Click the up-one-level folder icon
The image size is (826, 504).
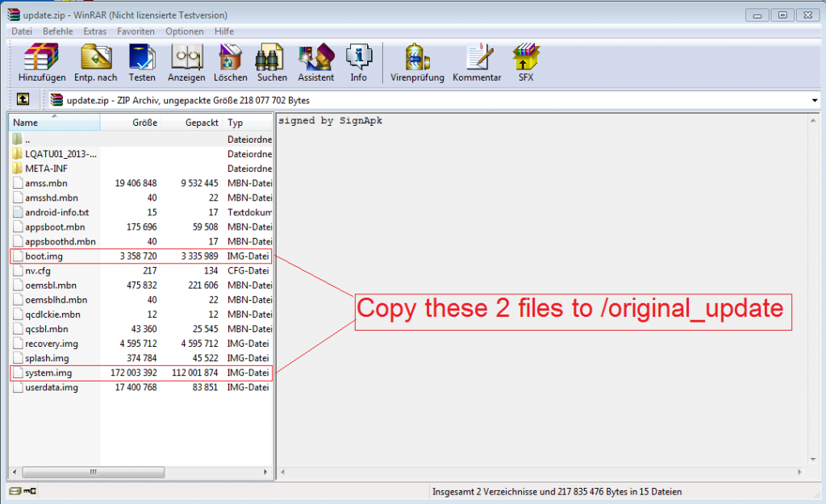(x=23, y=99)
